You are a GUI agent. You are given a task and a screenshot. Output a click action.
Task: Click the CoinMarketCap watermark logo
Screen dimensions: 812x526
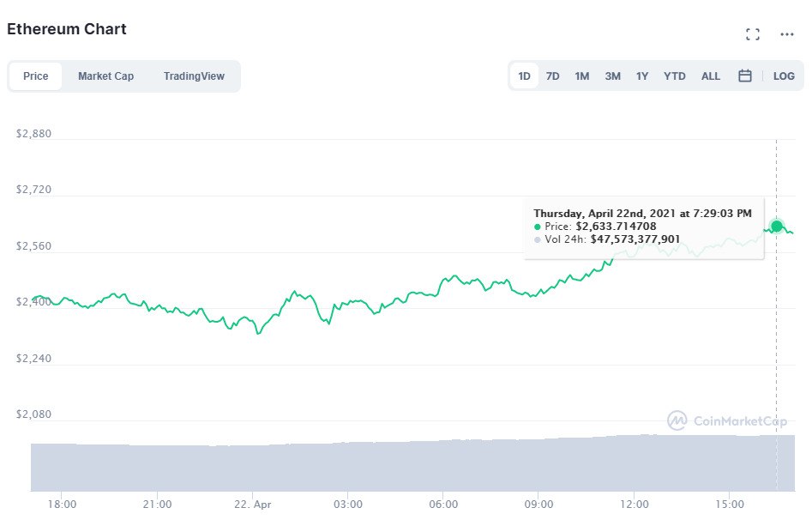point(727,420)
